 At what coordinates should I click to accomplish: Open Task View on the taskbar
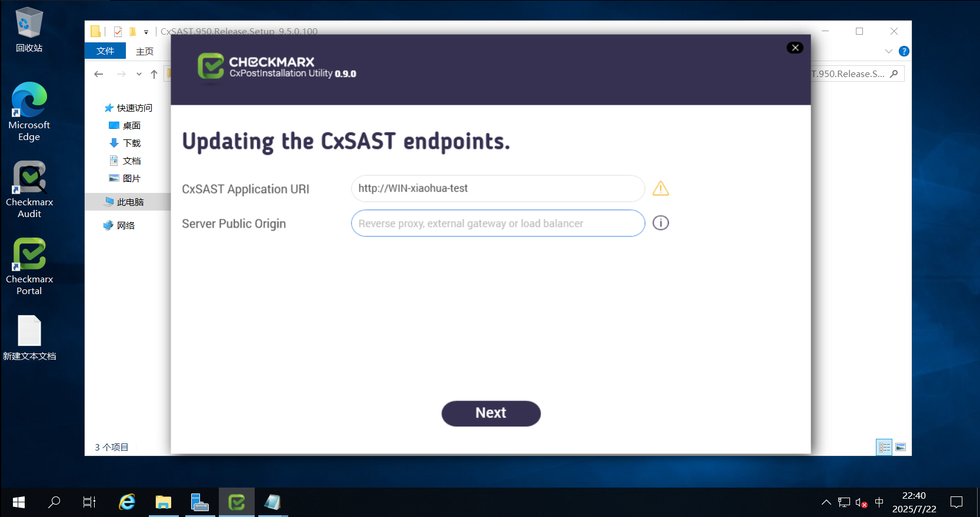coord(89,502)
